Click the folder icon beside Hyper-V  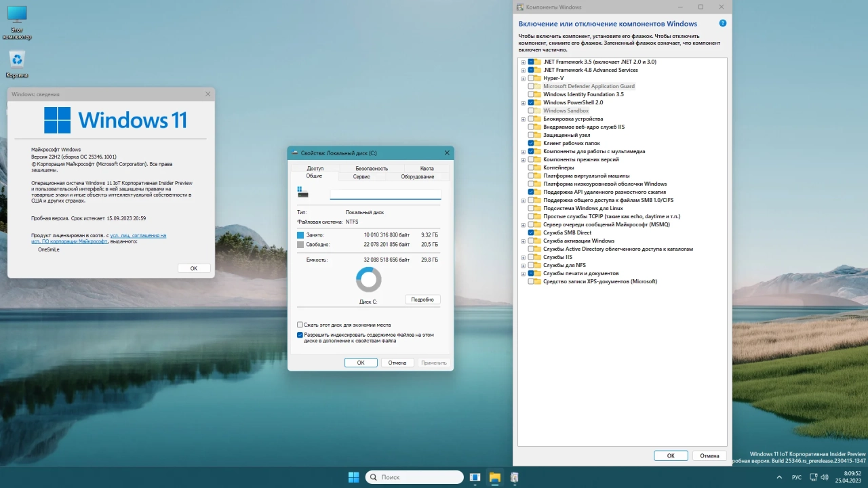538,78
